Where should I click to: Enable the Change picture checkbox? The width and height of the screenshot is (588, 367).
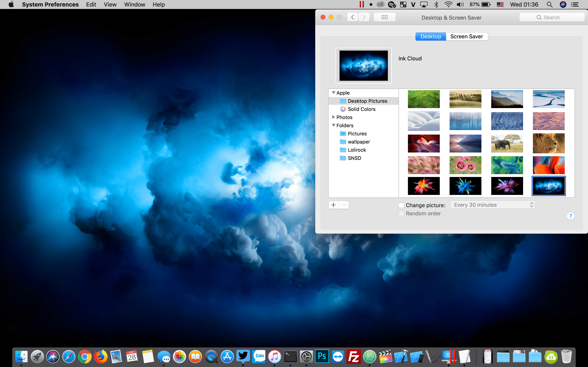401,205
